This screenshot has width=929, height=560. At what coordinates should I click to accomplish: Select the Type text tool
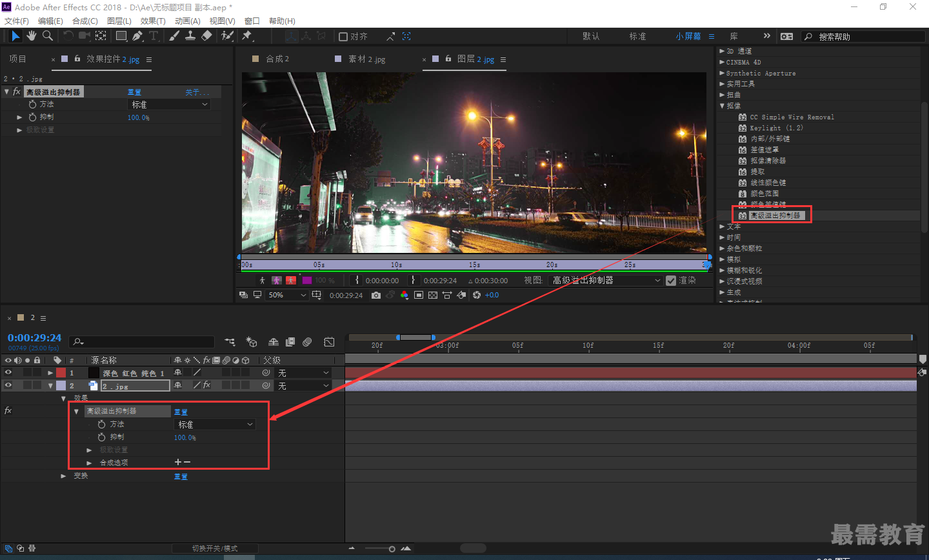tap(154, 36)
